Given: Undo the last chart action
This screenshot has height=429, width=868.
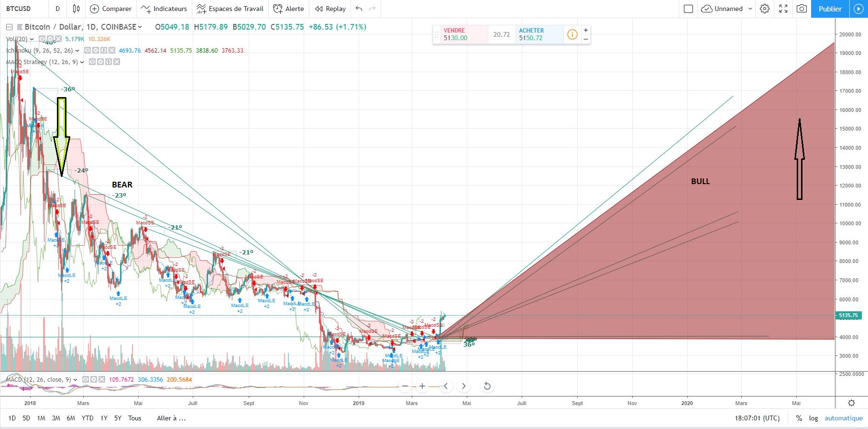Looking at the screenshot, I should click(359, 9).
